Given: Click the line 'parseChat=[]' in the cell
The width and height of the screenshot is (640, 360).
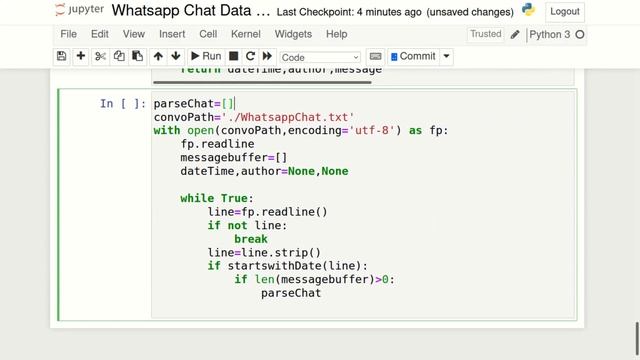Looking at the screenshot, I should (194, 104).
